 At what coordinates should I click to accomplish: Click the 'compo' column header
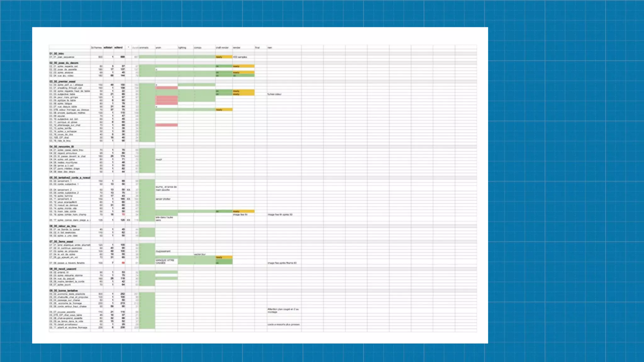[198, 48]
